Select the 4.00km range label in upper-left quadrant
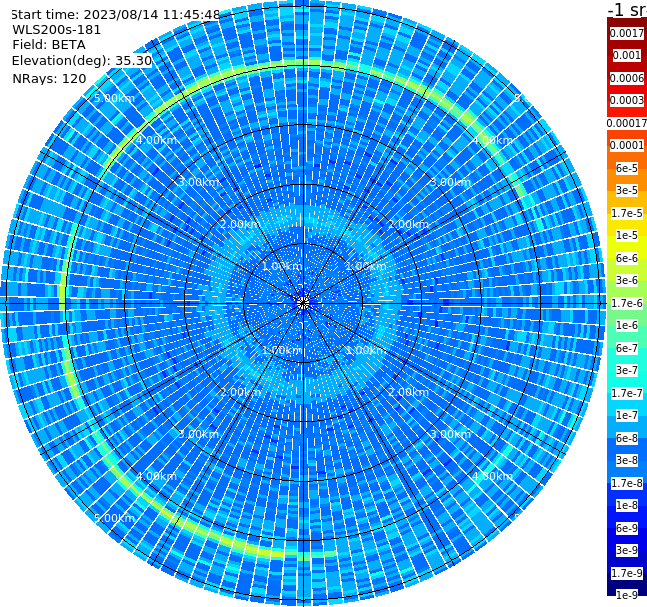The height and width of the screenshot is (607, 647). pyautogui.click(x=156, y=140)
